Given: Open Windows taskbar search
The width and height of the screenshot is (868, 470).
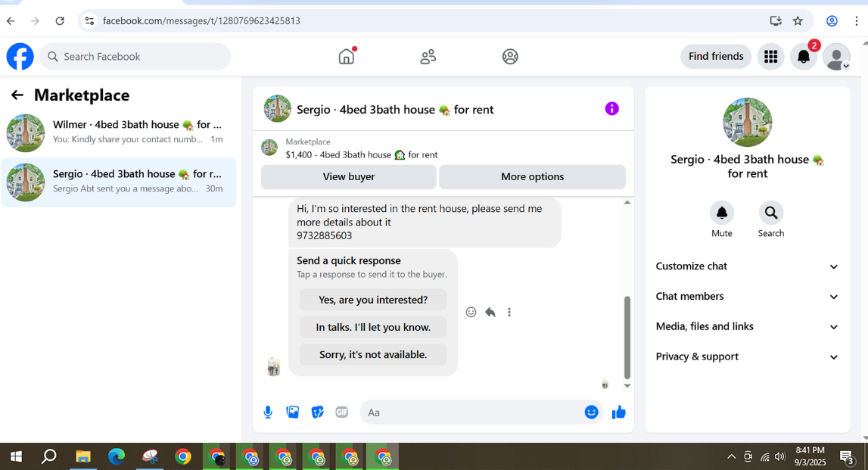Looking at the screenshot, I should (x=49, y=456).
